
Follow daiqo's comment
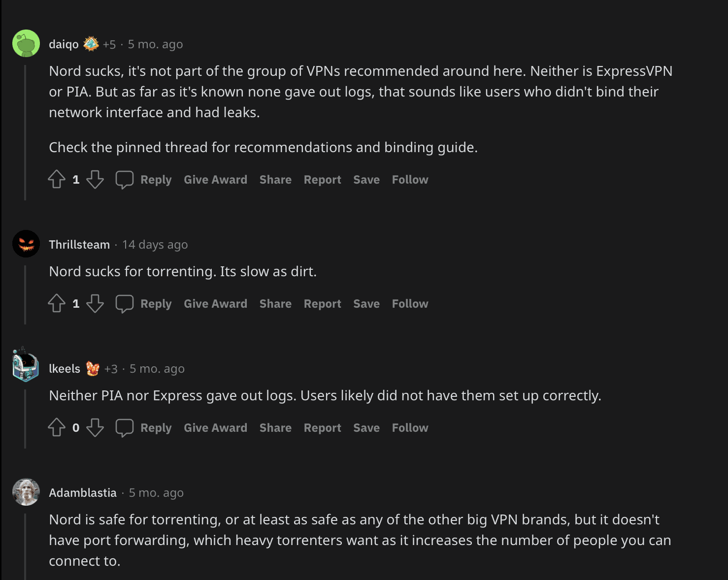pyautogui.click(x=410, y=180)
